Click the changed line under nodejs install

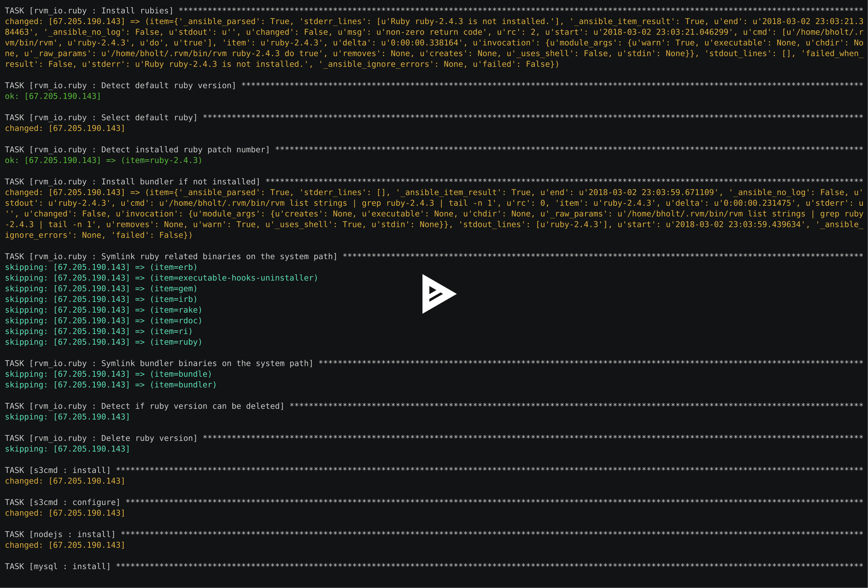(65, 545)
